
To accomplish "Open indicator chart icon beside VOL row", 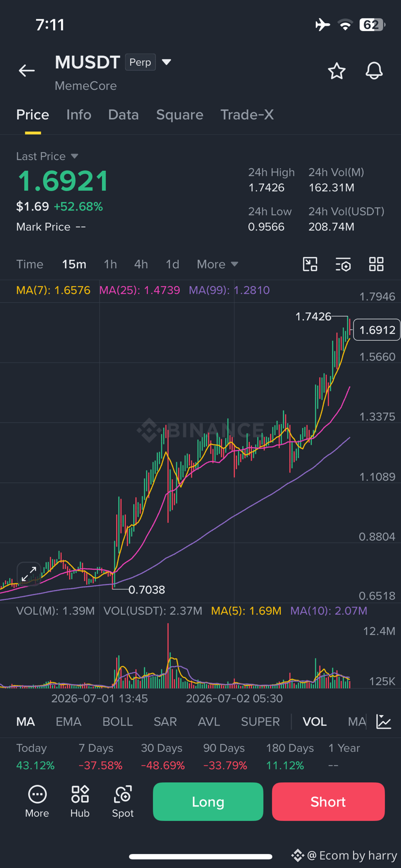I will [x=384, y=721].
